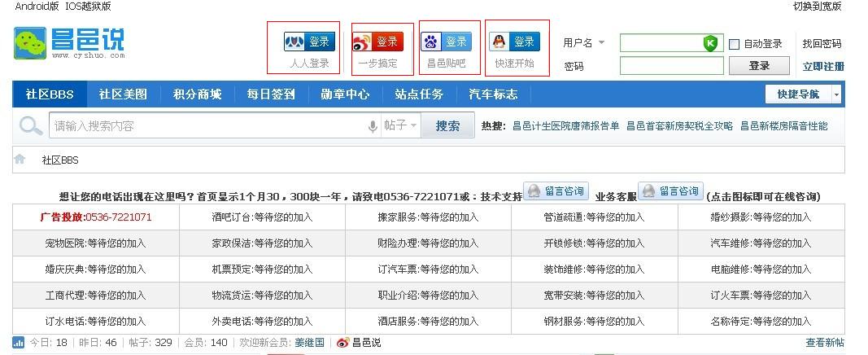Click the 昌邑说 Weibo link at bottom
The image size is (868, 355).
[x=367, y=343]
